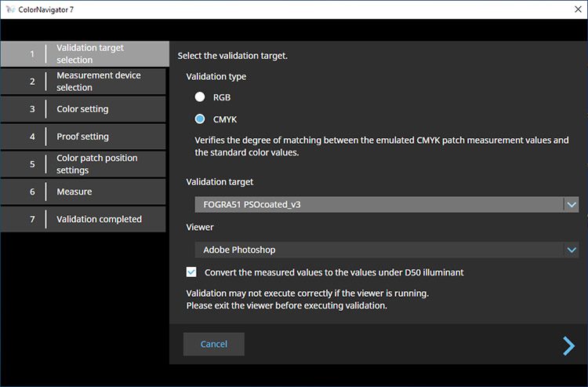Image resolution: width=588 pixels, height=387 pixels.
Task: Open step 4 Proof setting
Action: tap(83, 137)
